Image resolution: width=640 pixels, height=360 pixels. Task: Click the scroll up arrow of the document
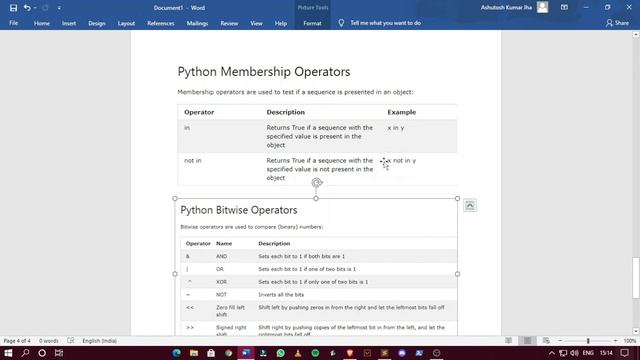tap(636, 35)
